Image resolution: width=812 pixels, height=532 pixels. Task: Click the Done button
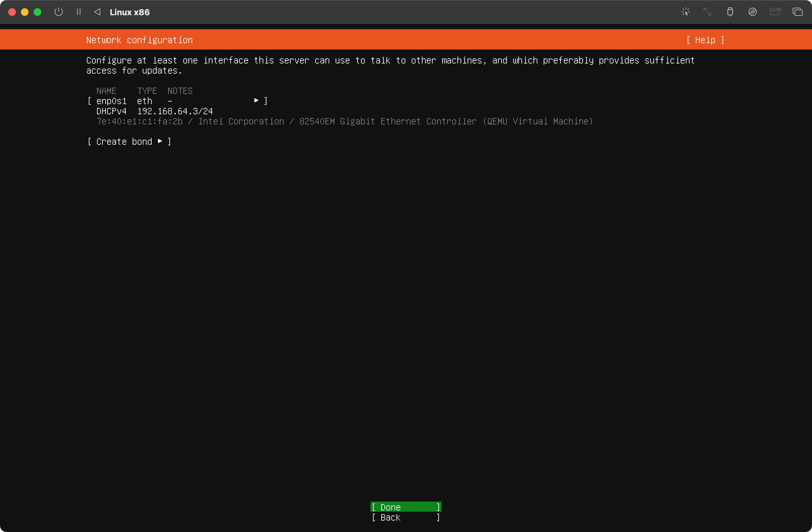click(406, 507)
